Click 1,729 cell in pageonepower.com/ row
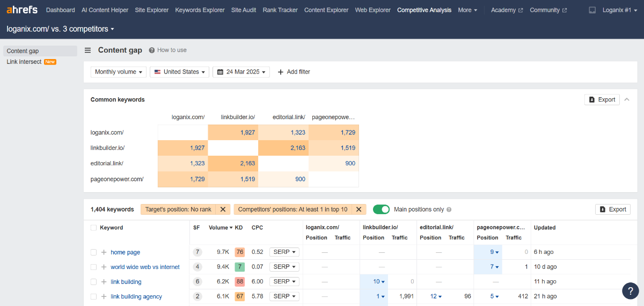Viewport: 644px width, 306px height. tap(183, 179)
